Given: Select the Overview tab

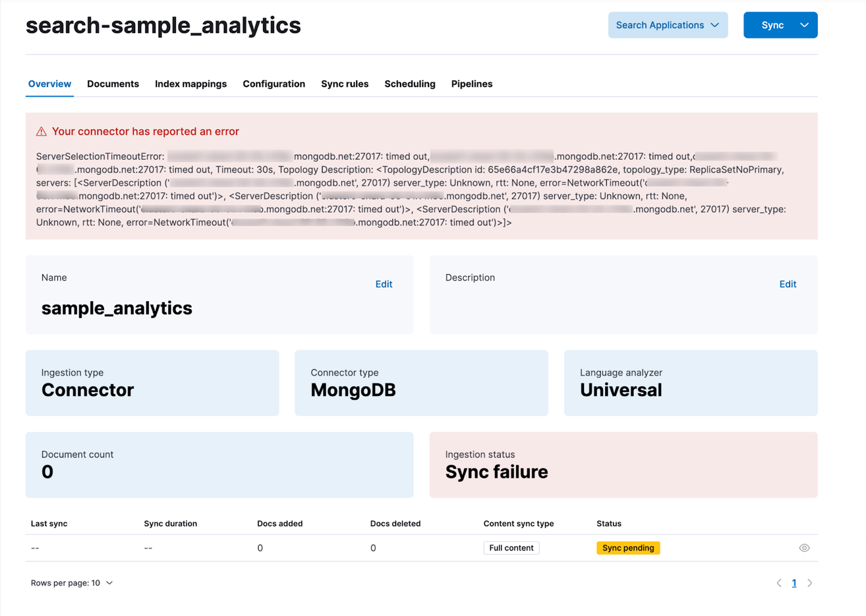Looking at the screenshot, I should coord(50,84).
